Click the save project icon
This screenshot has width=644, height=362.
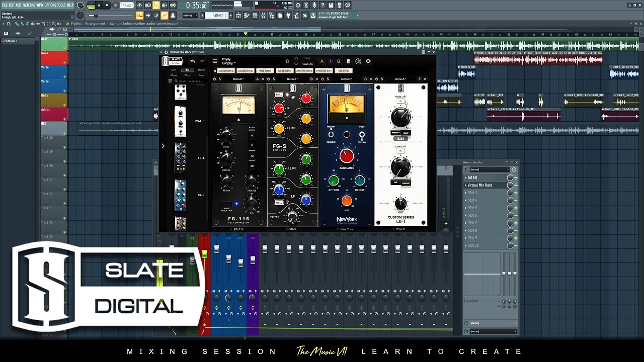coord(330,5)
